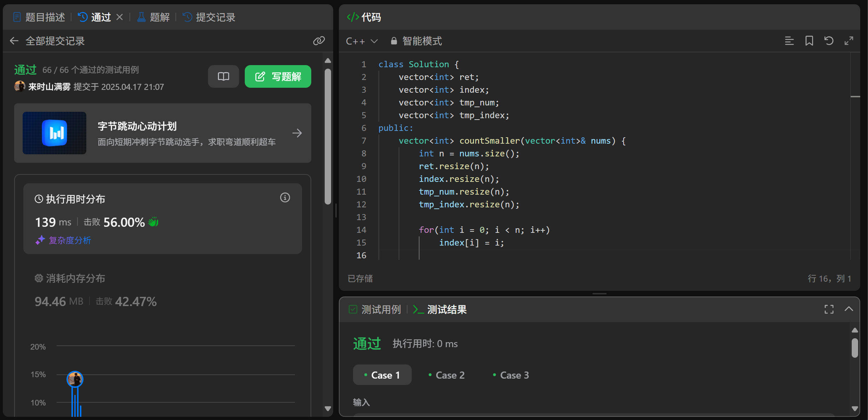Select Case 2 test case

(x=446, y=375)
